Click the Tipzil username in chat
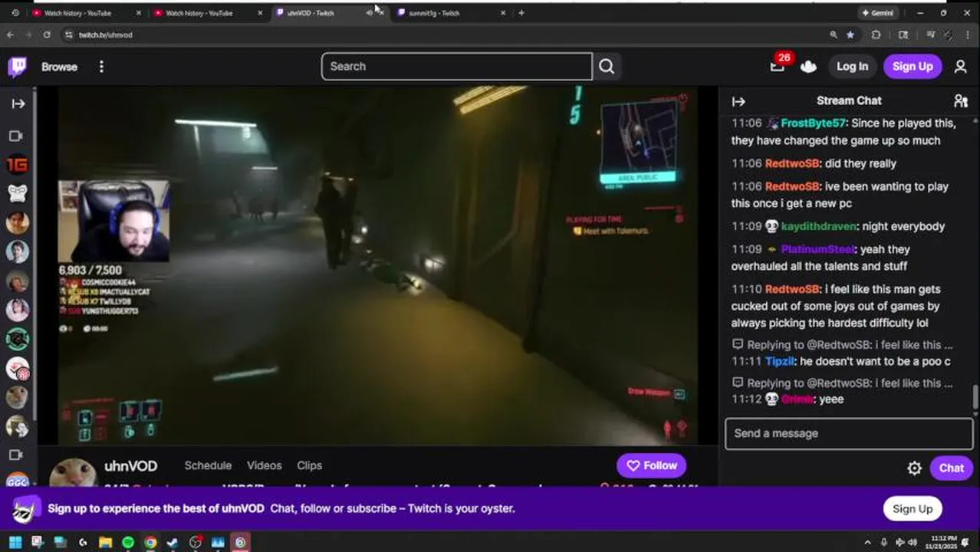Screen dimensions: 980x552 point(780,362)
